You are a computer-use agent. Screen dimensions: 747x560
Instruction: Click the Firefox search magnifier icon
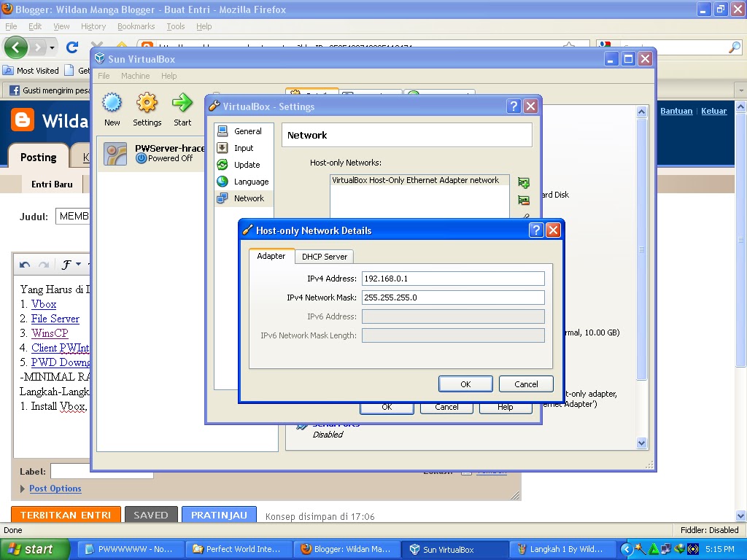[x=735, y=47]
